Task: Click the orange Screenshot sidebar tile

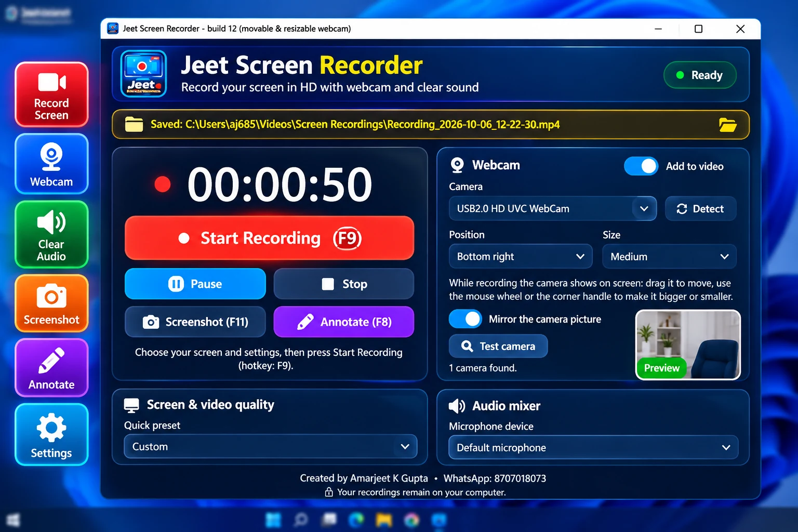Action: click(51, 303)
